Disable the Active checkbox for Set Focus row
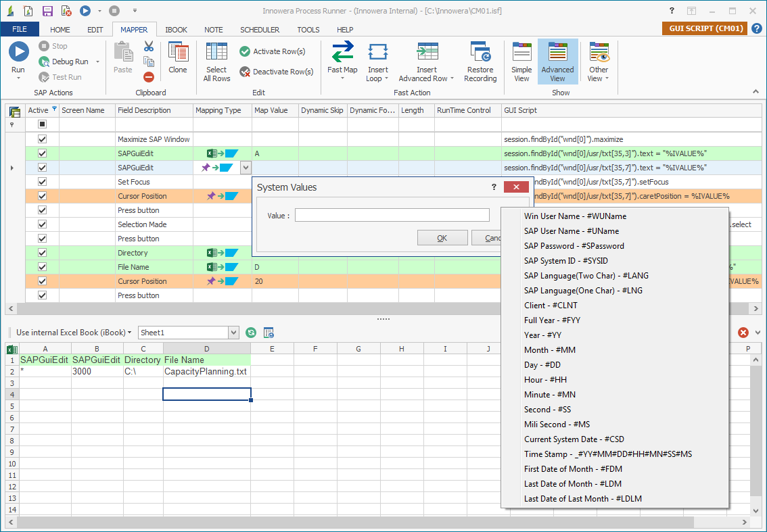This screenshot has width=767, height=532. (x=41, y=181)
